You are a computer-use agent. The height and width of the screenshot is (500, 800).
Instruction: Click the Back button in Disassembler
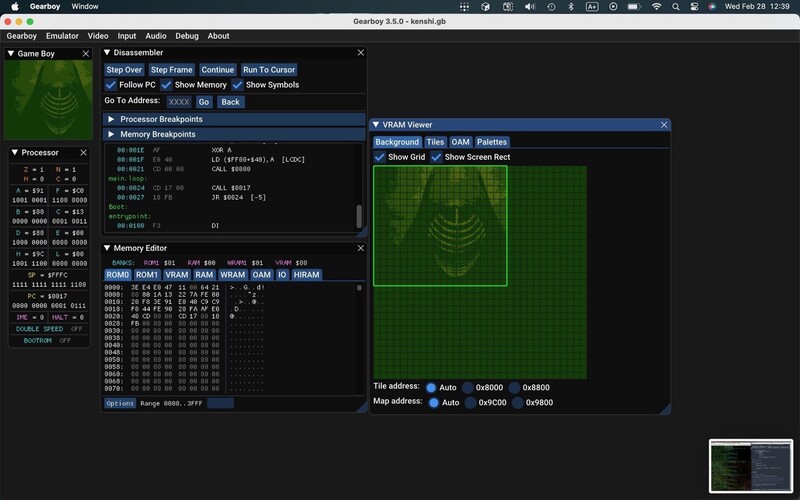coord(231,102)
